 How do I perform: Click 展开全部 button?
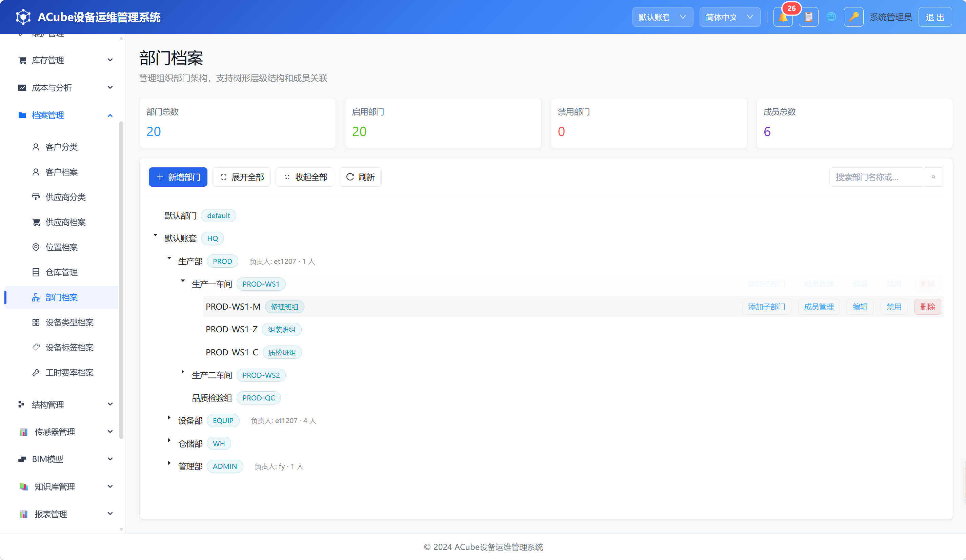[241, 177]
